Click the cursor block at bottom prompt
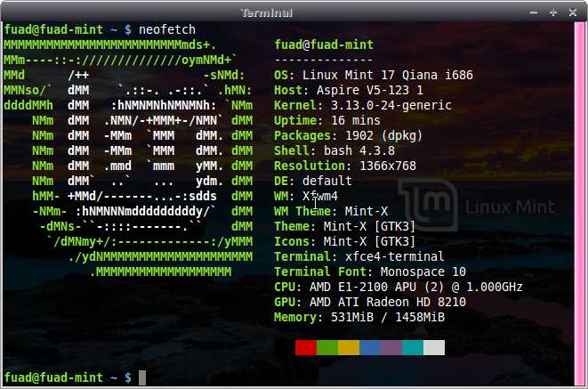 tap(142, 377)
